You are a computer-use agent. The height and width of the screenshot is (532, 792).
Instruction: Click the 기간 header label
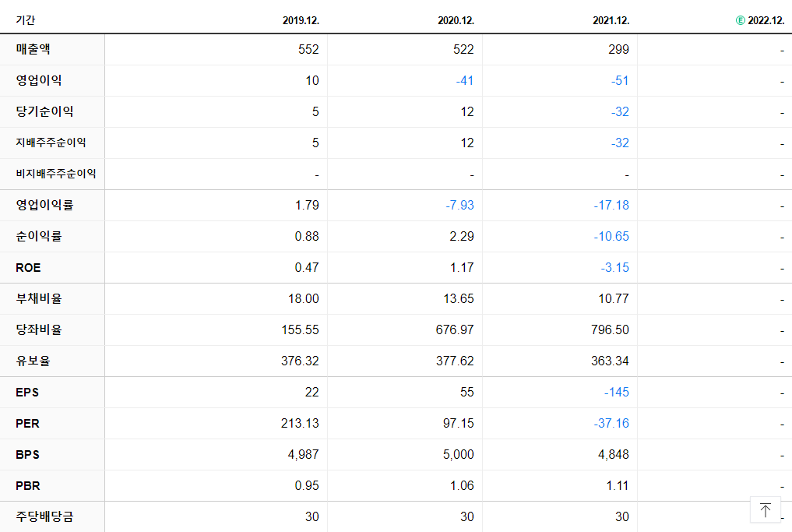click(x=25, y=20)
